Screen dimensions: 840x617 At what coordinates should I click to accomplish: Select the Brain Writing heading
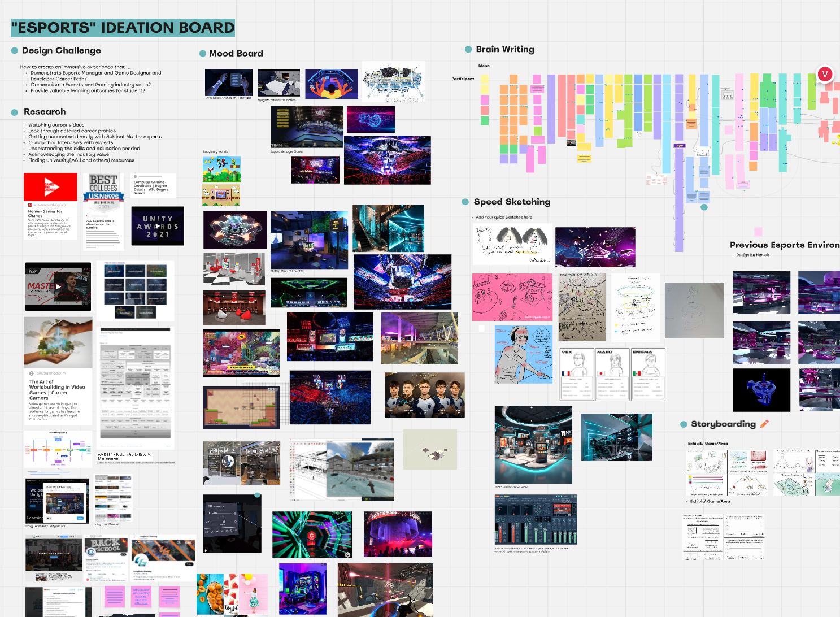tap(505, 50)
